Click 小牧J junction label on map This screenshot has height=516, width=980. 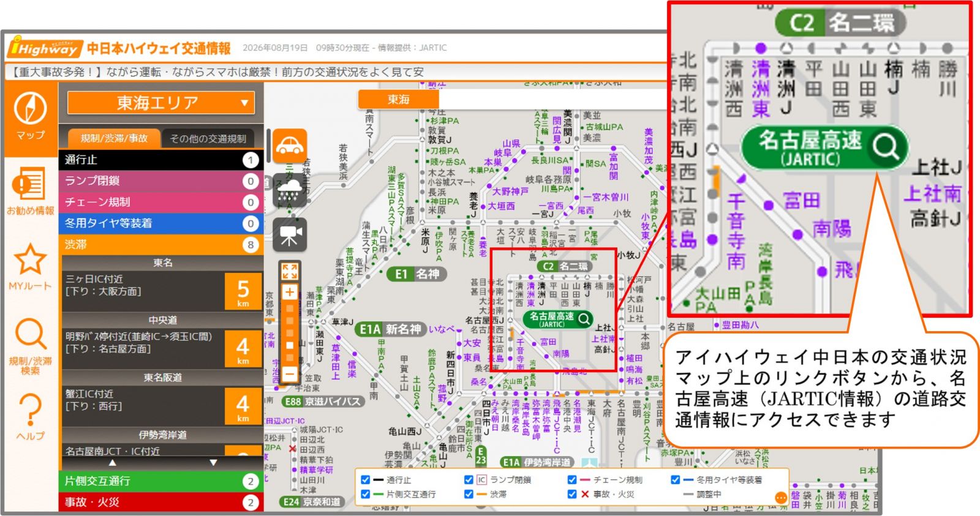coord(628,255)
